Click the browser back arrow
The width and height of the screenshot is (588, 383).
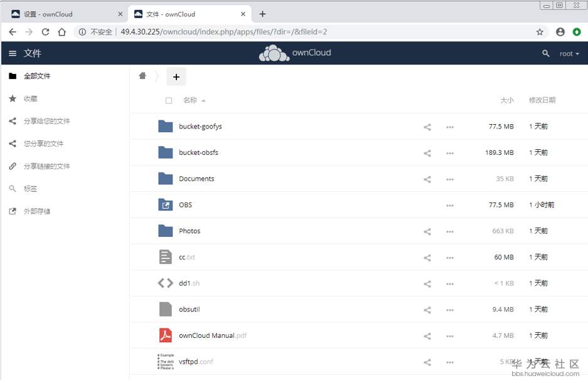click(13, 32)
